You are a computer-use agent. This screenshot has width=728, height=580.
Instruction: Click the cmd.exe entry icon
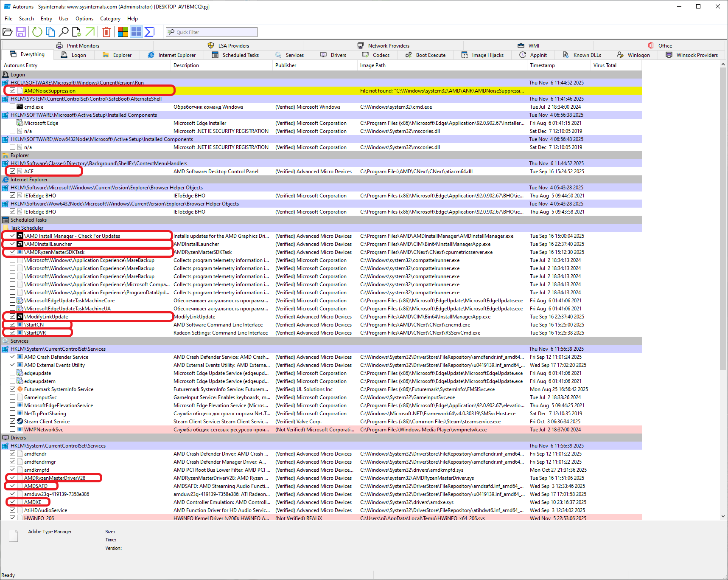[x=20, y=107]
